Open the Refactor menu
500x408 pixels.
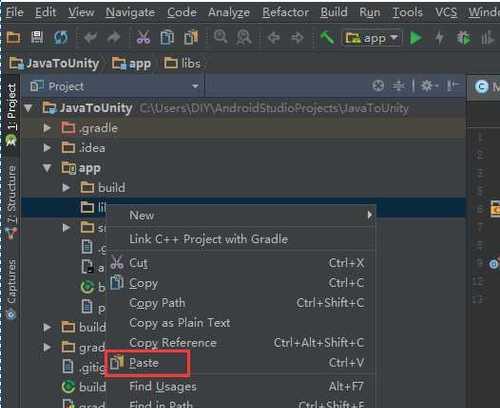285,12
